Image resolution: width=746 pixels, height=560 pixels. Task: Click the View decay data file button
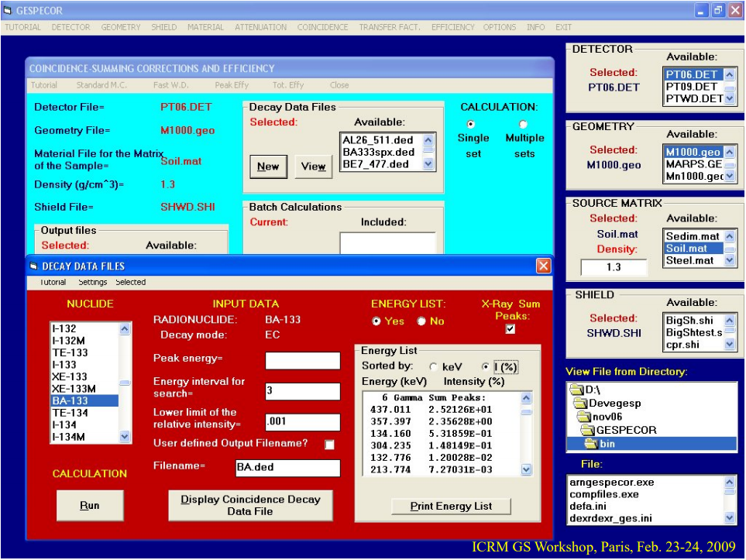313,167
